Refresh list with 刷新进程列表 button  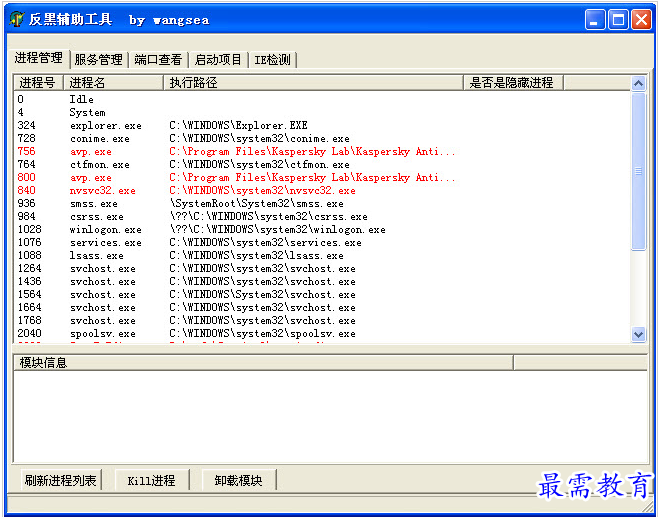[x=61, y=480]
